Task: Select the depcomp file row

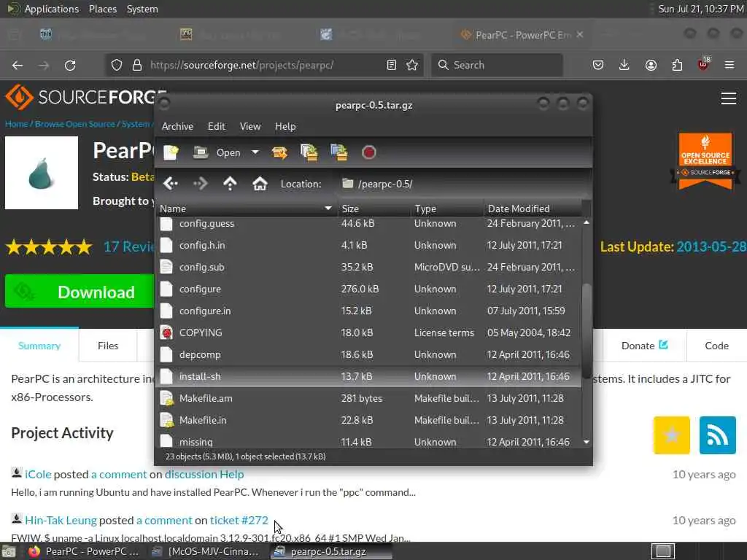Action: [368, 355]
